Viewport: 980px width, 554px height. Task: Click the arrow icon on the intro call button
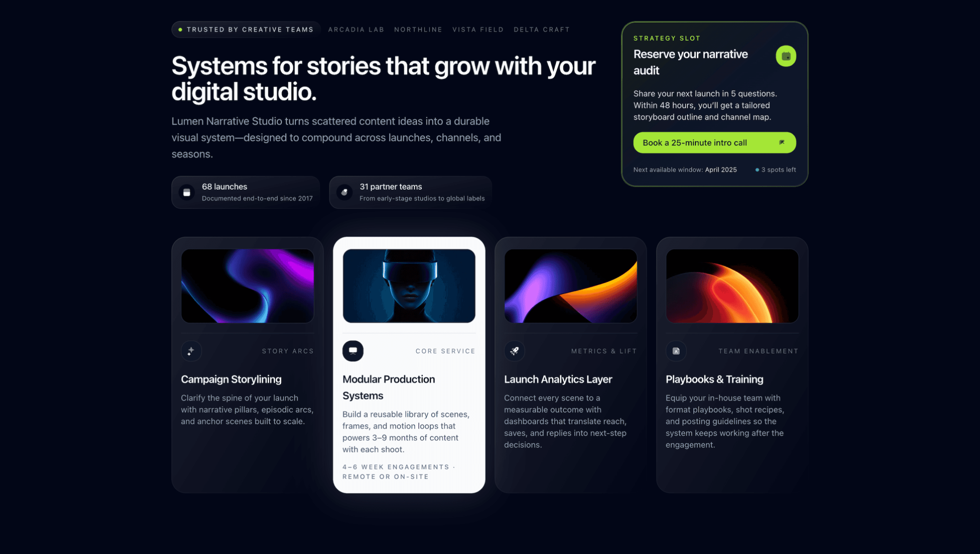click(782, 143)
